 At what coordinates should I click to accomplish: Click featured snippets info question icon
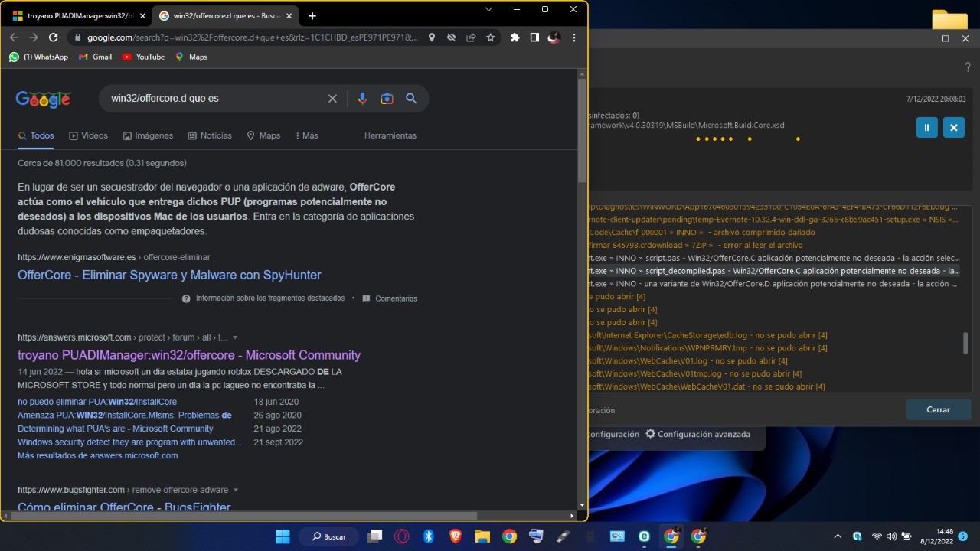[186, 298]
